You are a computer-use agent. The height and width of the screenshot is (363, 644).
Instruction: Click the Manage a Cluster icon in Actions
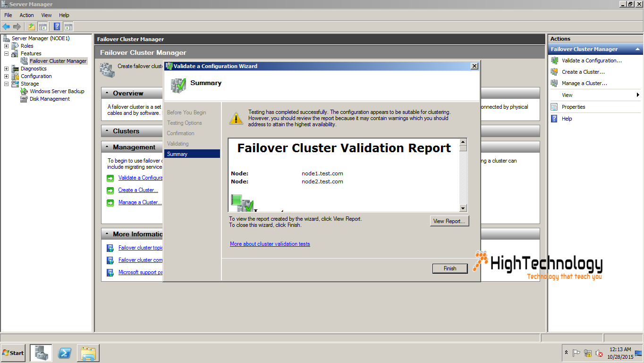click(x=554, y=83)
